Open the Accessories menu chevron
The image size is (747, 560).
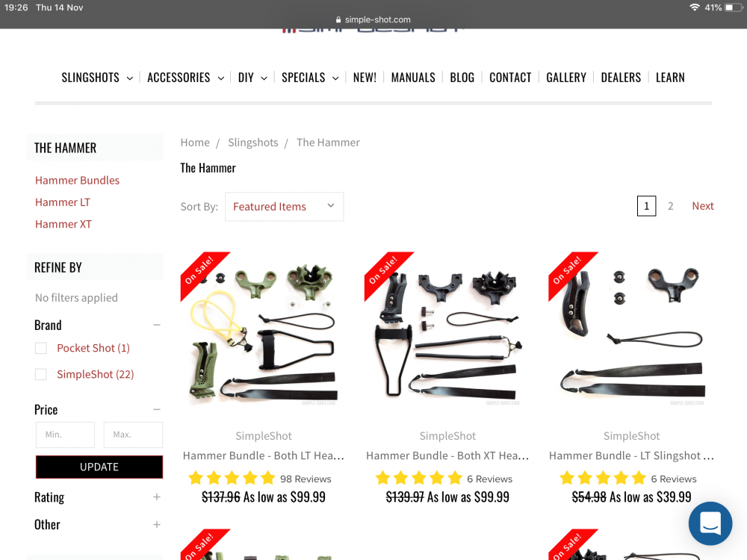pos(221,78)
